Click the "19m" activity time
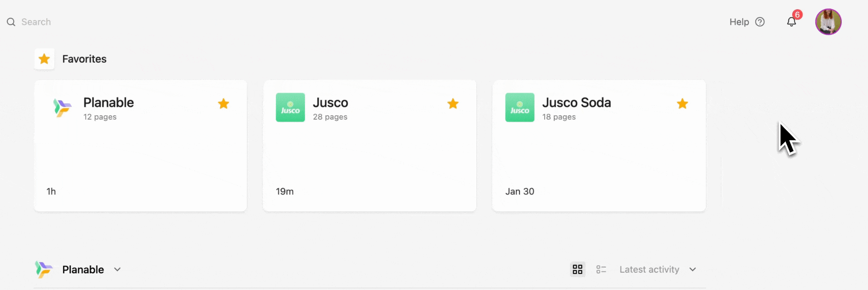This screenshot has width=868, height=290. tap(285, 191)
